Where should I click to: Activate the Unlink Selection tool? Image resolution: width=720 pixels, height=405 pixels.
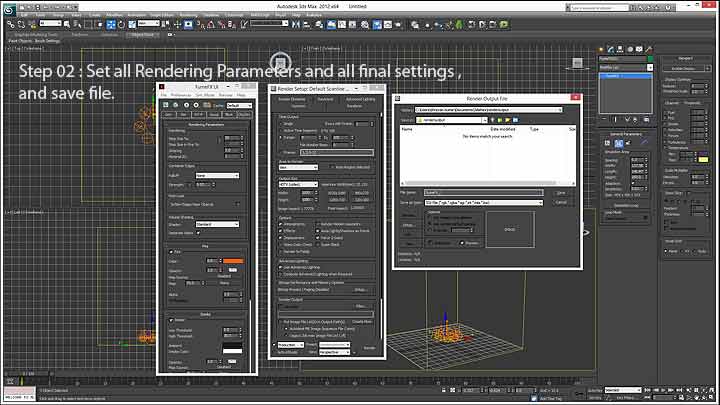click(21, 24)
